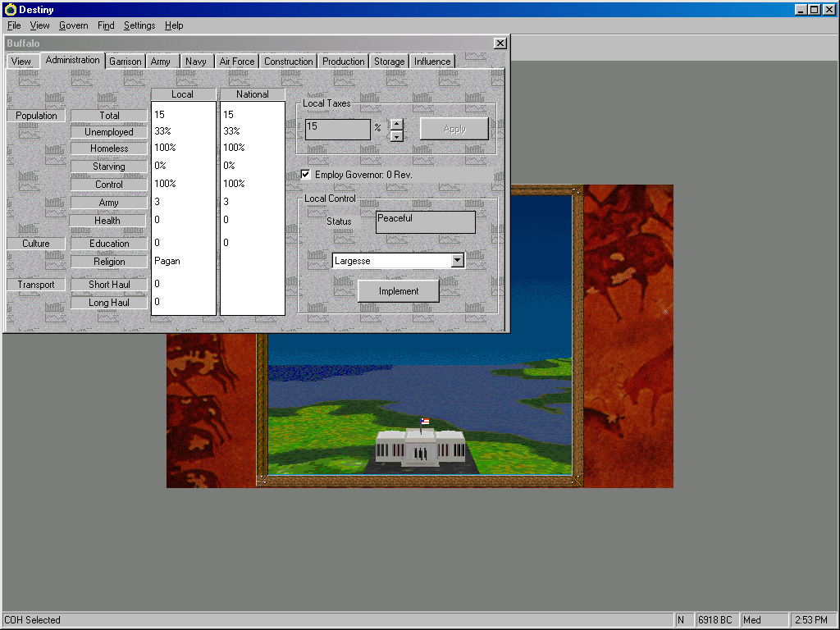The image size is (840, 630).
Task: Click the Transport category button
Action: [36, 285]
